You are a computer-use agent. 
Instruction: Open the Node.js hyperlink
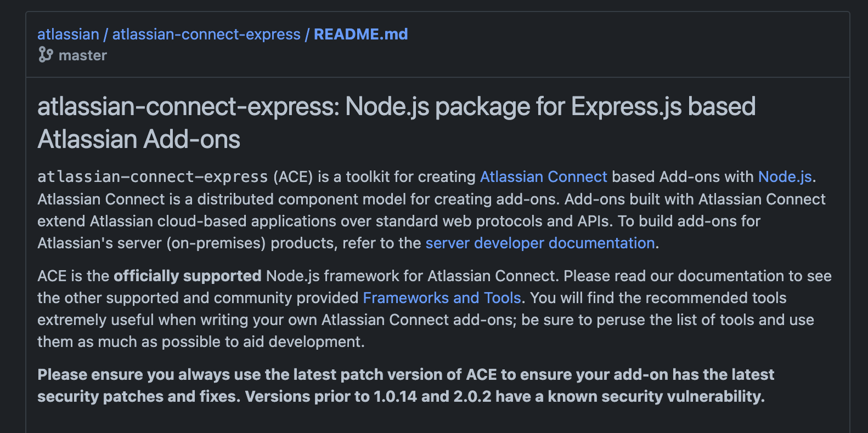pos(785,176)
